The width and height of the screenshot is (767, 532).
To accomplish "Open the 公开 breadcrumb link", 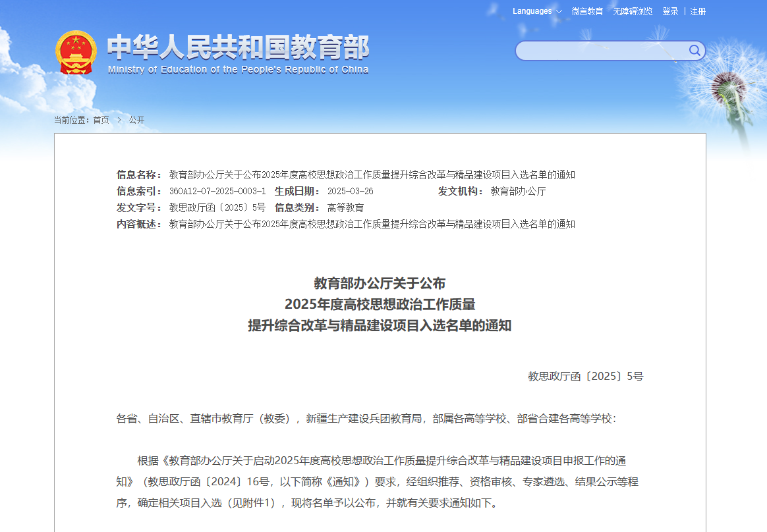I will click(x=136, y=120).
